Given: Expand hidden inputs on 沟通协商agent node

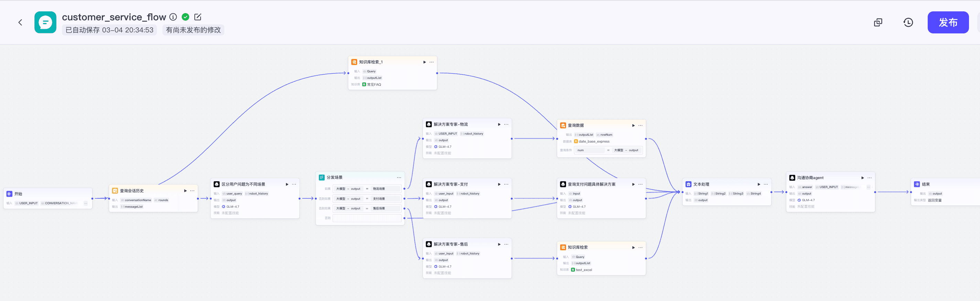Looking at the screenshot, I should pos(869,187).
